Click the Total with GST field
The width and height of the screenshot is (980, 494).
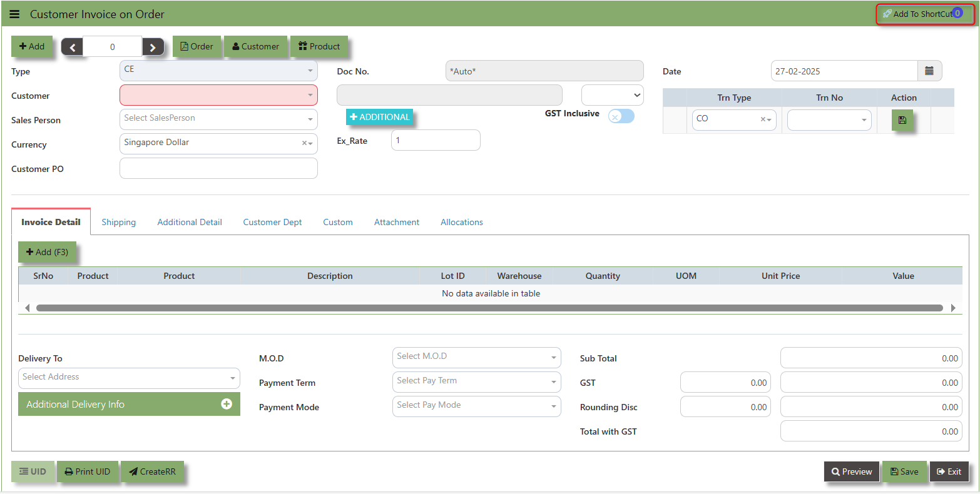[871, 431]
